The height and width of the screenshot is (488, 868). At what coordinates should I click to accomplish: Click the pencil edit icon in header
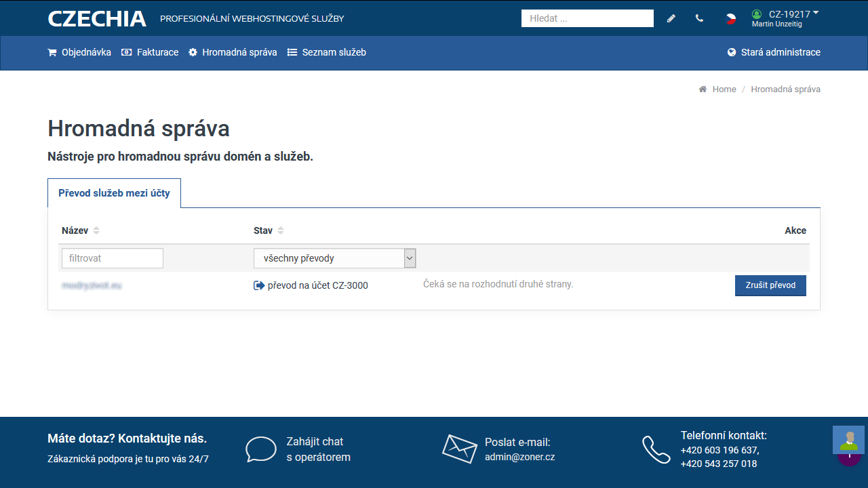pos(671,18)
